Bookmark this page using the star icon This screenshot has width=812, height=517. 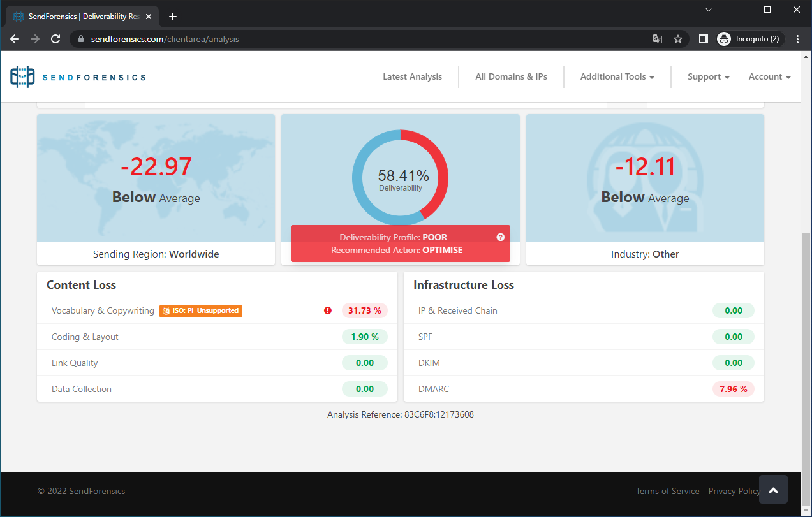[x=678, y=39]
